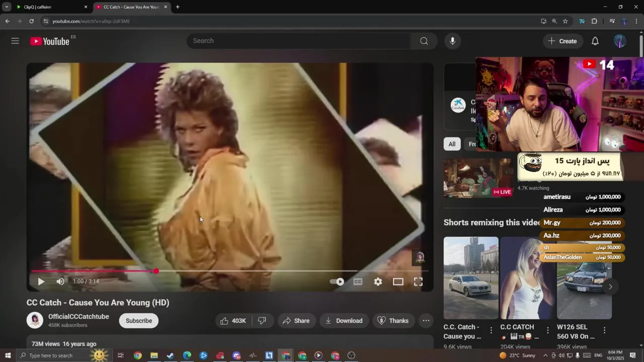Switch to theater mode
Viewport: 644px width, 362px height.
tap(398, 282)
